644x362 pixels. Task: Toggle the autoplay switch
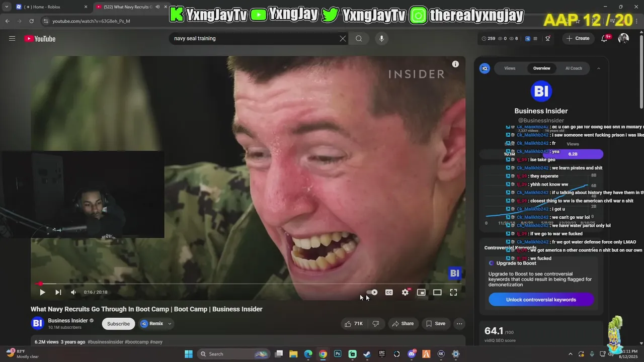point(372,292)
